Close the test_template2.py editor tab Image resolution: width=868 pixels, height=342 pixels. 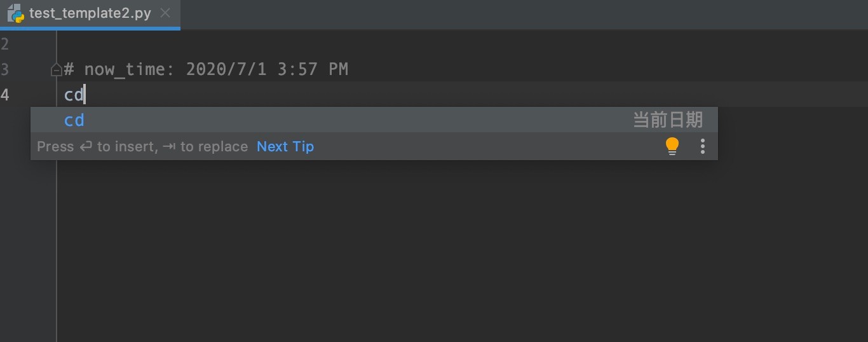[x=165, y=13]
